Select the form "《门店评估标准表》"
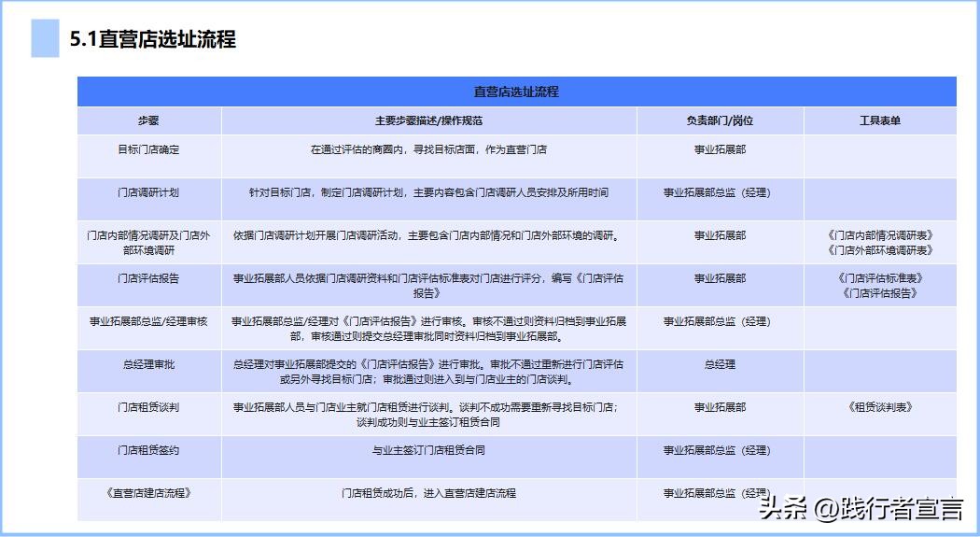 click(880, 278)
